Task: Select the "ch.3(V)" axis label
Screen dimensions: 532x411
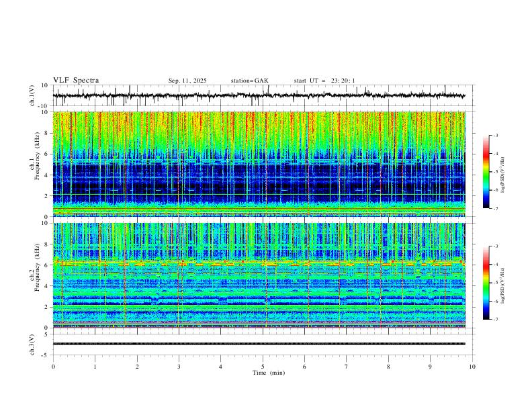Action: click(x=32, y=345)
